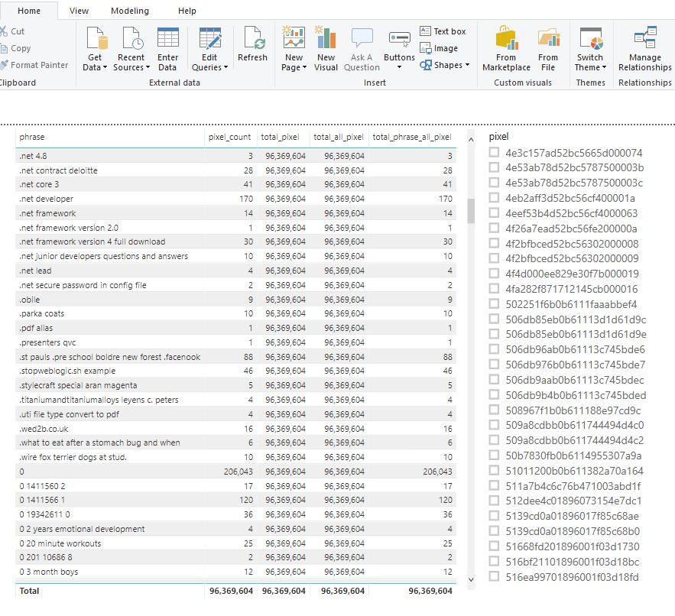
Task: Check pixel 4f26a7ead52bc56fe200000a
Action: [494, 229]
